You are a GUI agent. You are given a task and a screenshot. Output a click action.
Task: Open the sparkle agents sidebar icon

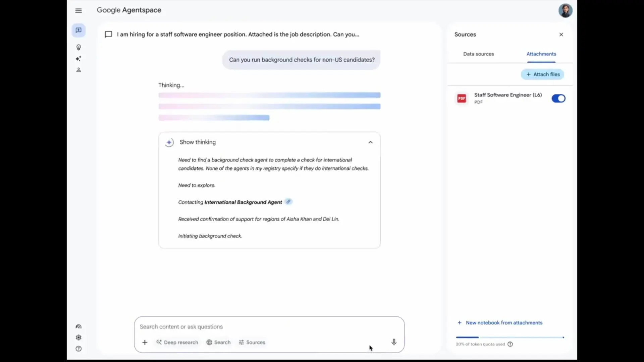pyautogui.click(x=78, y=59)
